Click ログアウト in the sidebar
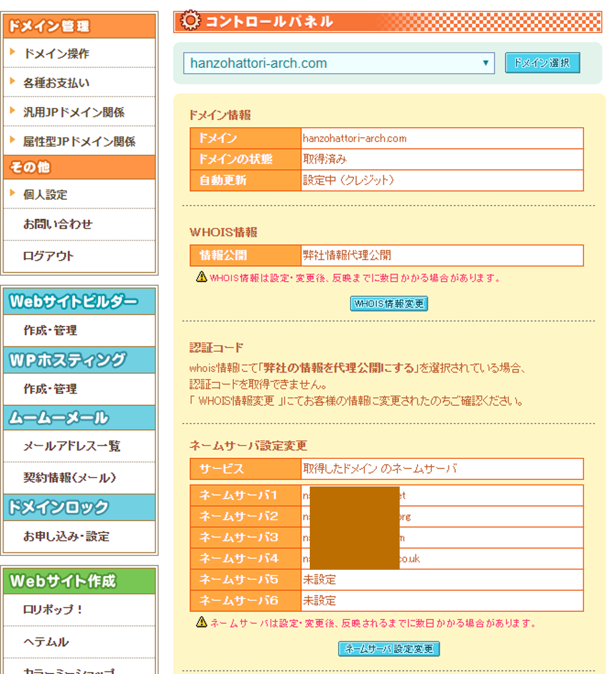Screen dimensions: 616x674 pos(50,255)
